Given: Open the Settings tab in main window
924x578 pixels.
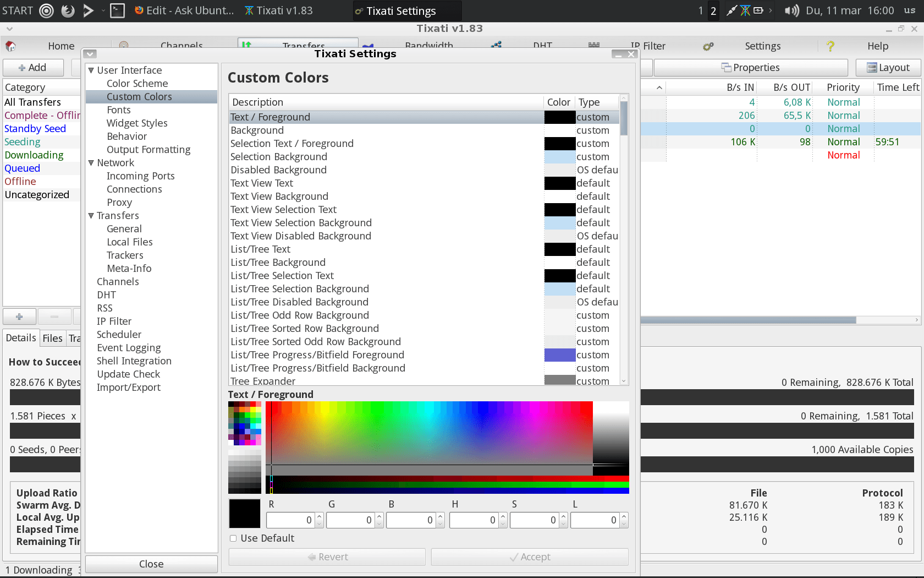Looking at the screenshot, I should pyautogui.click(x=762, y=46).
